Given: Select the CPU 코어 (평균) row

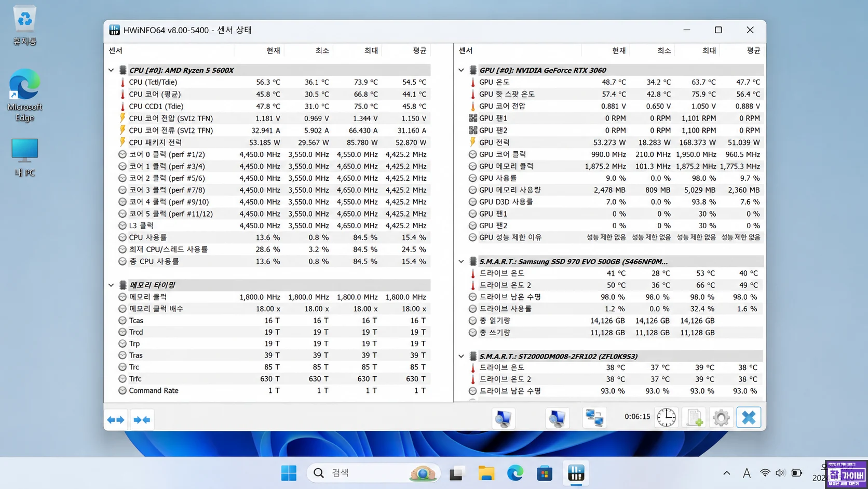Looking at the screenshot, I should point(274,94).
